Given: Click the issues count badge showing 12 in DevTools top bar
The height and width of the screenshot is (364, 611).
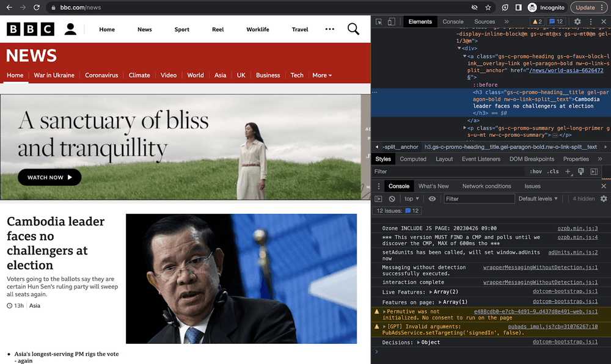Looking at the screenshot, I should (x=555, y=22).
